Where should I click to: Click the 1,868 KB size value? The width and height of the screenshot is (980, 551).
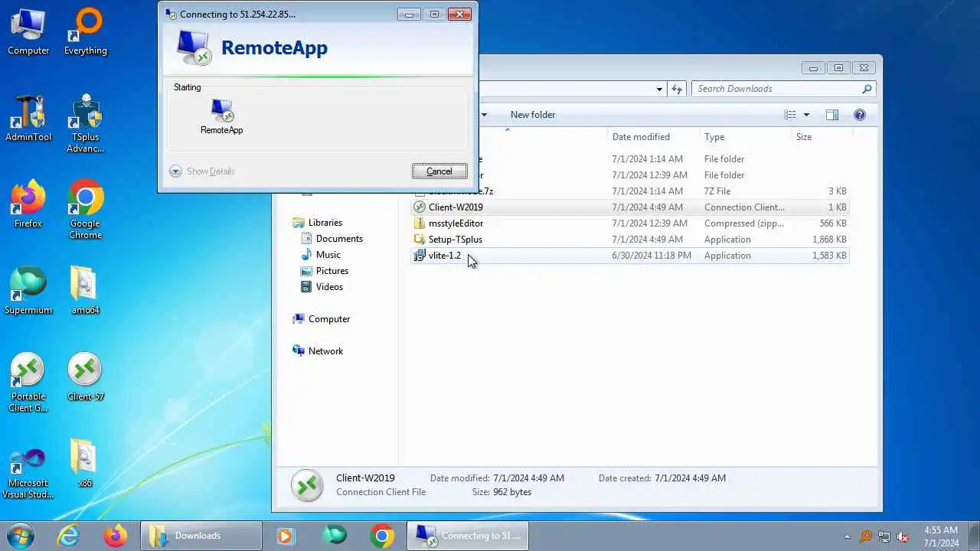[829, 240]
